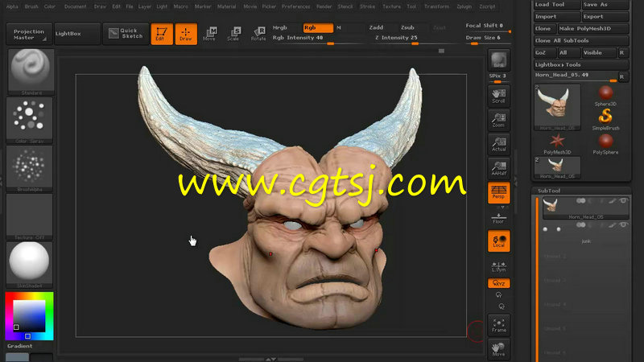Click the Zoom canvas icon
Screen dimensions: 644x362
(x=499, y=120)
